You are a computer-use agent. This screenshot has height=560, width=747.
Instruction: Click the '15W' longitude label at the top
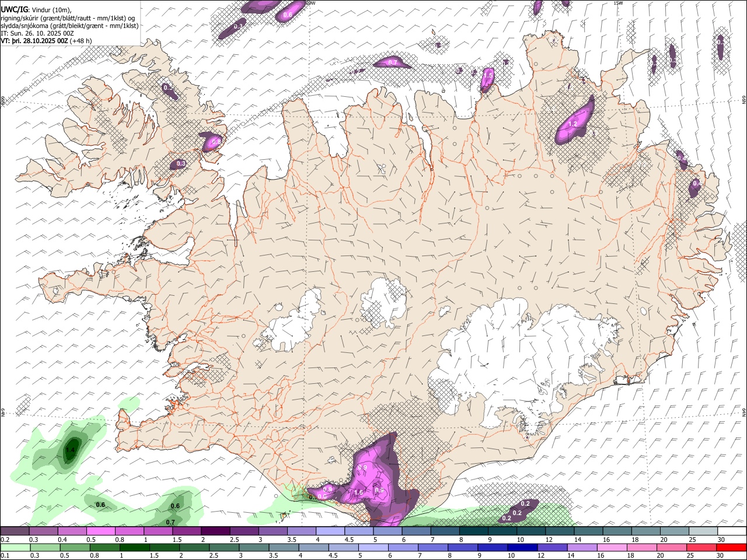[x=618, y=3]
